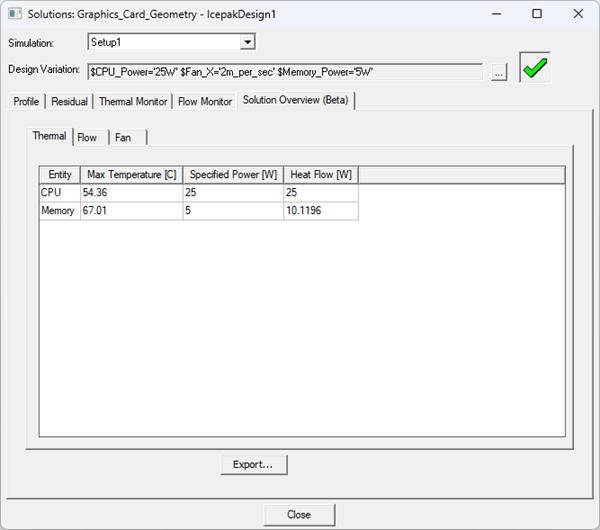This screenshot has width=600, height=530.
Task: Click the Solutions window title bar icon
Action: click(x=15, y=14)
